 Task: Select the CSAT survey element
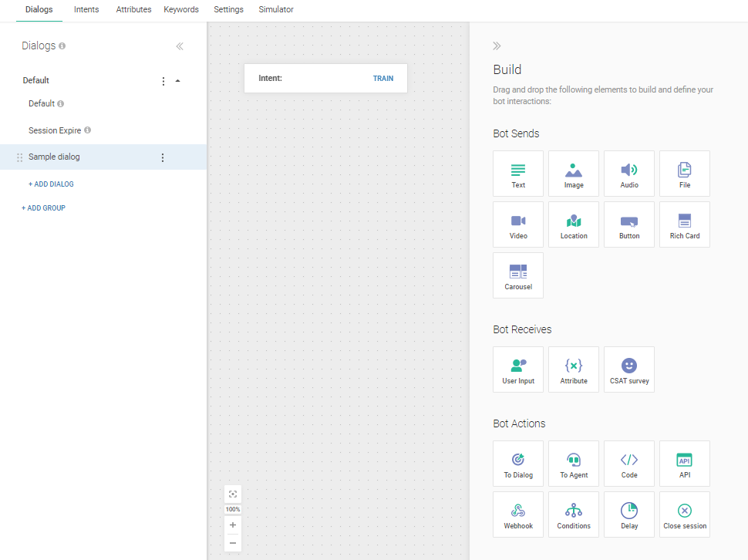[x=629, y=369]
